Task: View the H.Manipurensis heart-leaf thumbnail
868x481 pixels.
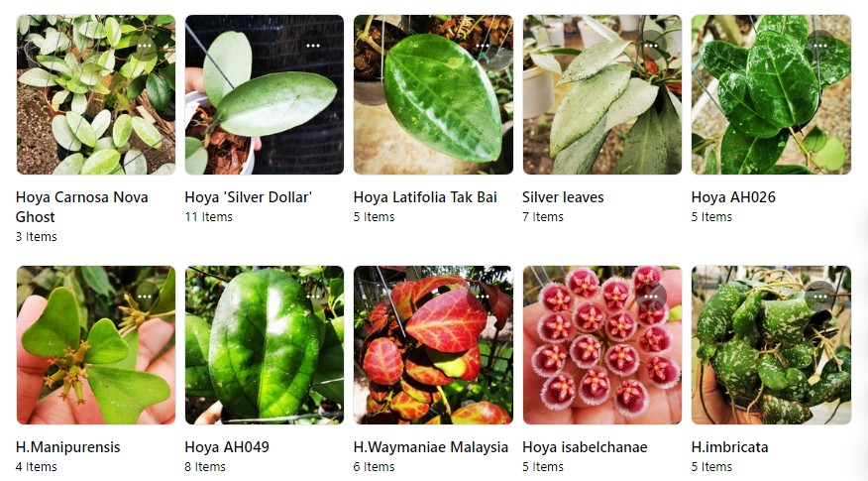Action: 96,345
